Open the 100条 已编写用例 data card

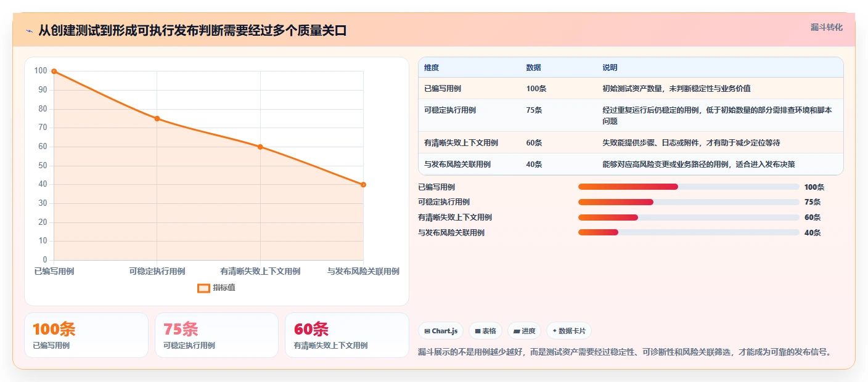pyautogui.click(x=86, y=335)
